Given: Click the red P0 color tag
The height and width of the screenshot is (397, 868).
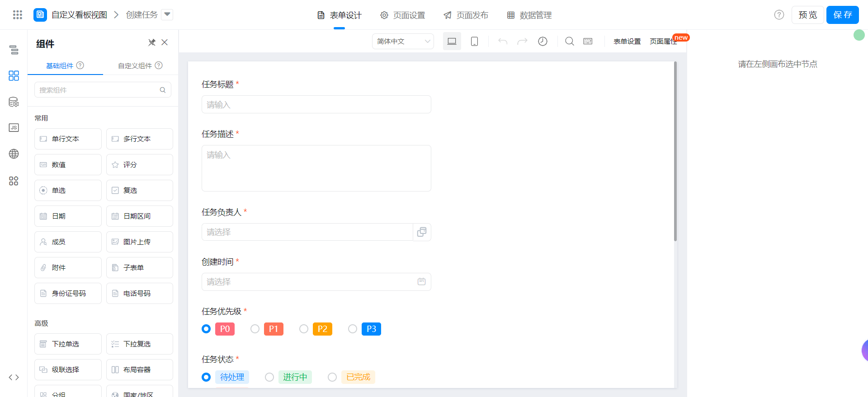Looking at the screenshot, I should (225, 329).
